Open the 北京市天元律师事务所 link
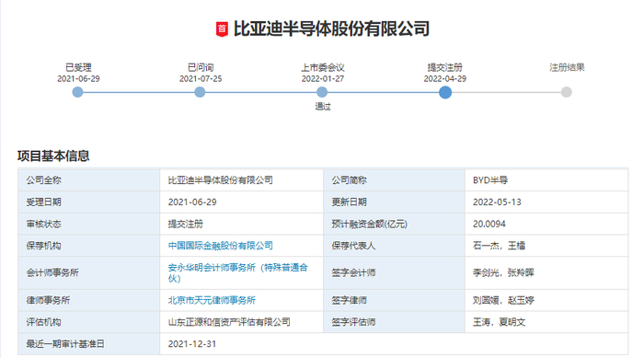The width and height of the screenshot is (644, 358). [212, 300]
